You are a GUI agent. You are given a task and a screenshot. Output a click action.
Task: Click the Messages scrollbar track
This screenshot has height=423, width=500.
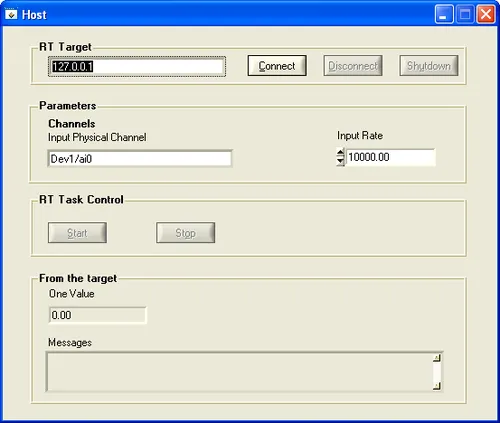(437, 372)
